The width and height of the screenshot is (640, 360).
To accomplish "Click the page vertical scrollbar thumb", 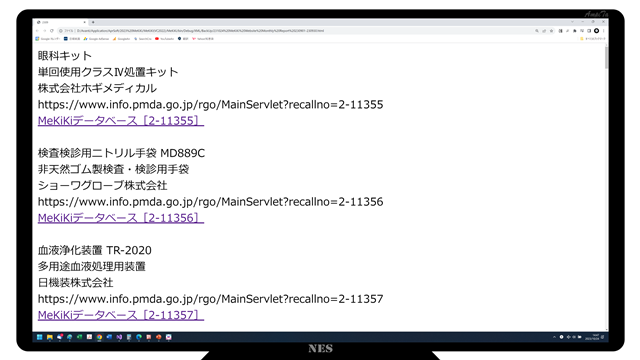I will tap(606, 58).
